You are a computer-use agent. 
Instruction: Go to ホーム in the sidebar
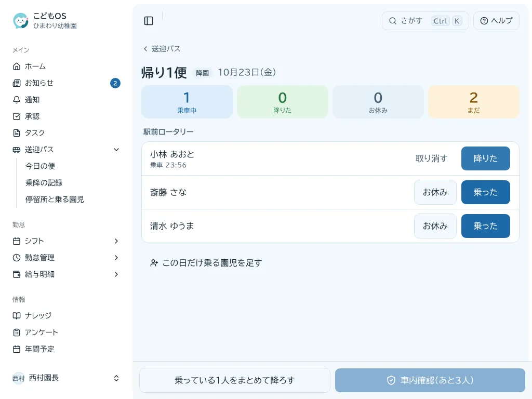click(x=35, y=66)
